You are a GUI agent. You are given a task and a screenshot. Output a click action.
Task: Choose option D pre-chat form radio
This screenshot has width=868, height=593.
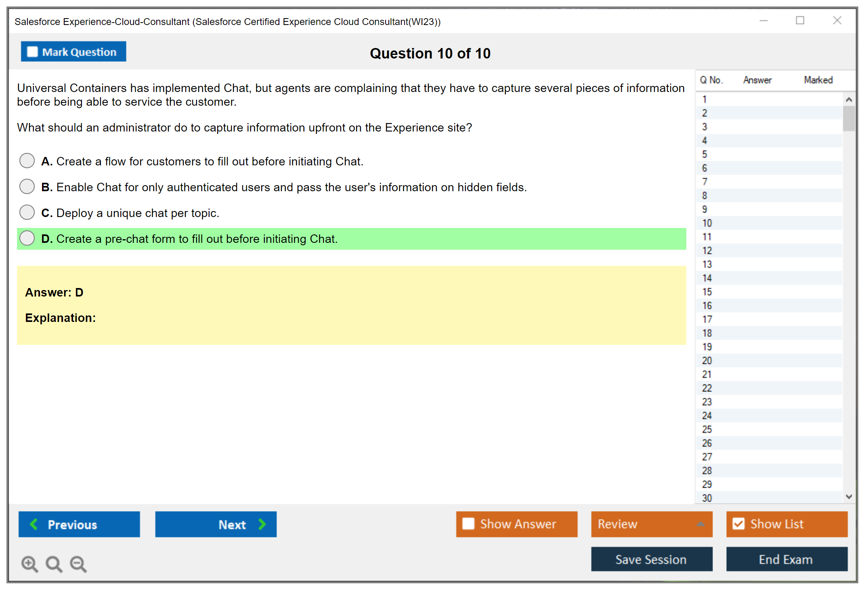pyautogui.click(x=27, y=238)
